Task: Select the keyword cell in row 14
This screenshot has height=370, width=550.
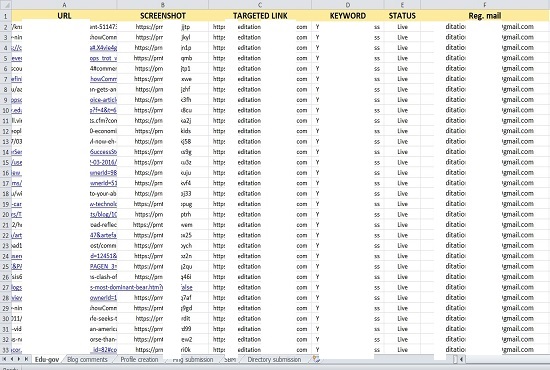Action: tap(348, 152)
